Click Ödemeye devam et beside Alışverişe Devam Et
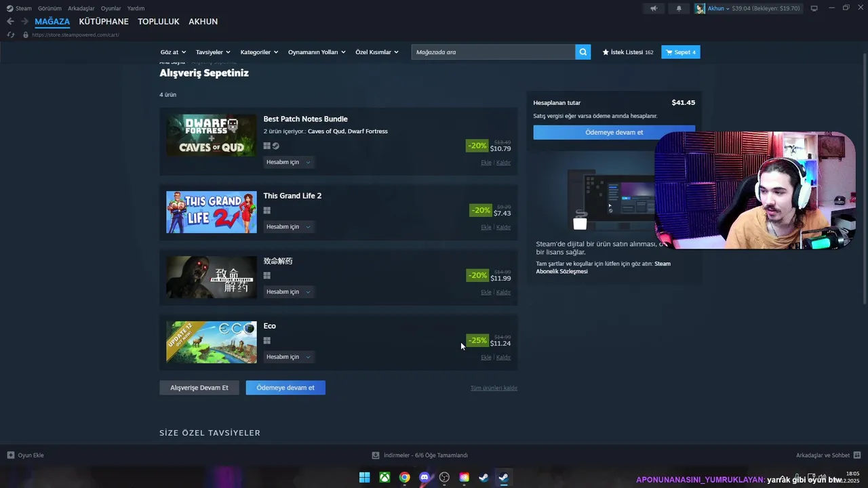 [x=285, y=388]
